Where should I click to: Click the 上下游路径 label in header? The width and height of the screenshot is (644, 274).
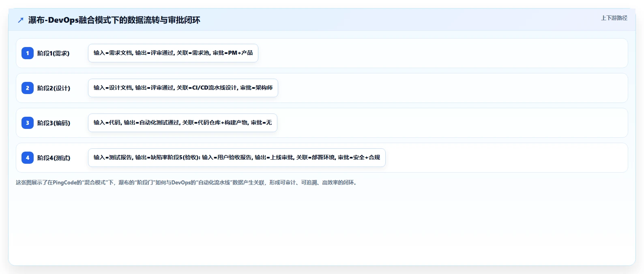pyautogui.click(x=614, y=18)
